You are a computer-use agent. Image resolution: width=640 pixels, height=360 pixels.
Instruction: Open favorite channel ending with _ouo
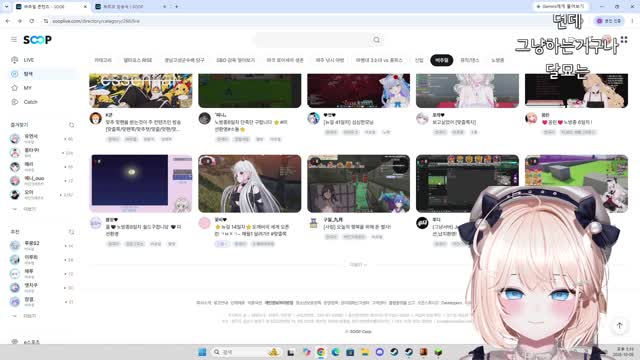(34, 178)
